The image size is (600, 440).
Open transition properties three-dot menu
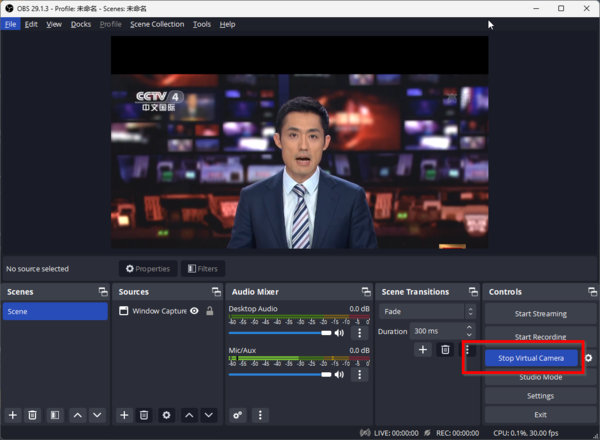click(x=467, y=350)
